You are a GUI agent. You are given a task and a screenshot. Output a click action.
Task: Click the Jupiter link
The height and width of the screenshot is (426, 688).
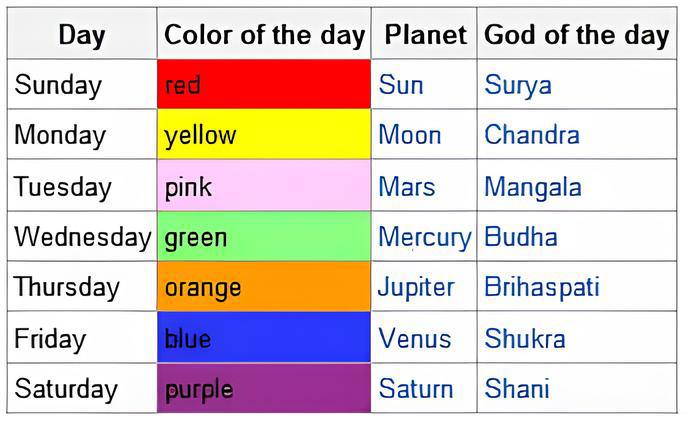click(x=416, y=287)
